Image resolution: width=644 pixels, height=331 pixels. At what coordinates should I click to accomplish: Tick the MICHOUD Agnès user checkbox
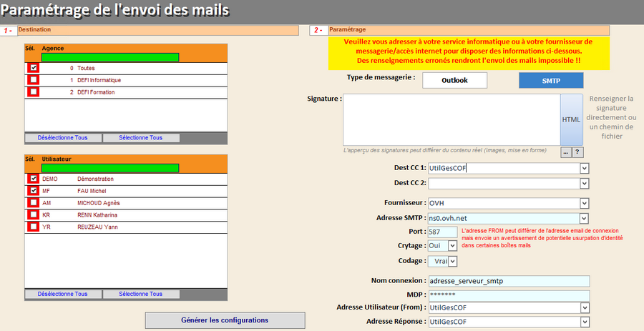33,203
